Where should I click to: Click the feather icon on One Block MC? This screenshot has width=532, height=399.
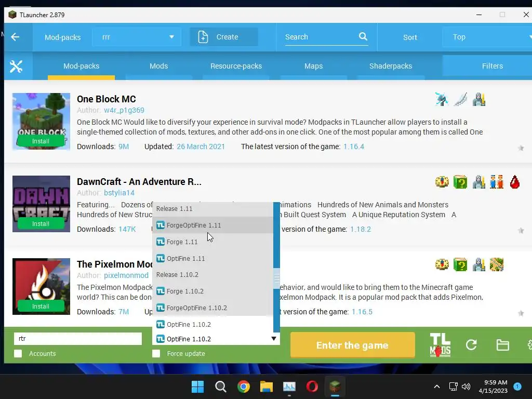(460, 99)
